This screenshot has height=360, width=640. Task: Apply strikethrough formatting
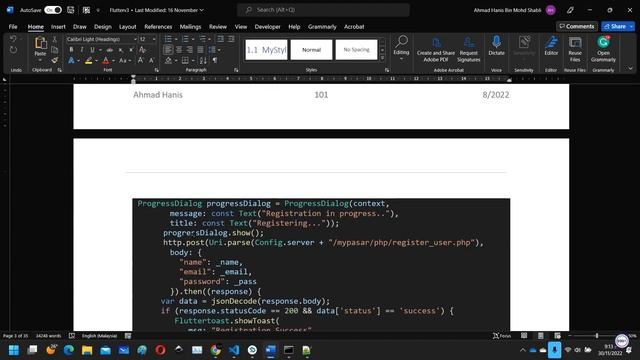tap(110, 50)
